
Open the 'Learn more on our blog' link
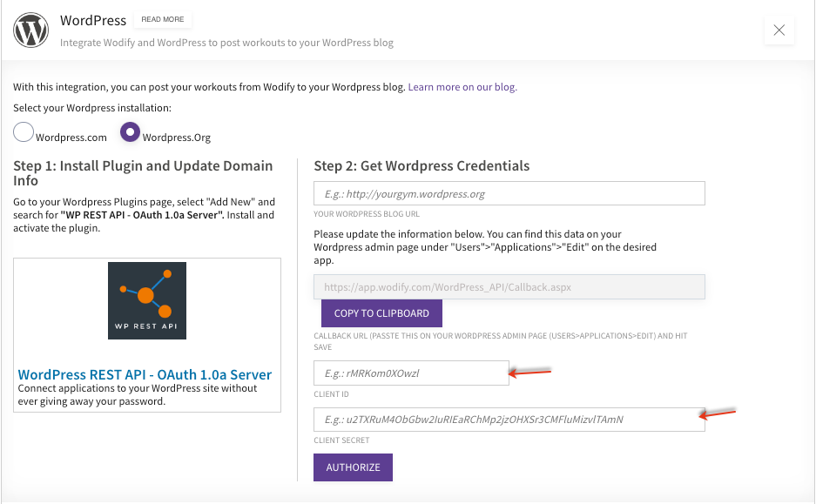[x=462, y=87]
